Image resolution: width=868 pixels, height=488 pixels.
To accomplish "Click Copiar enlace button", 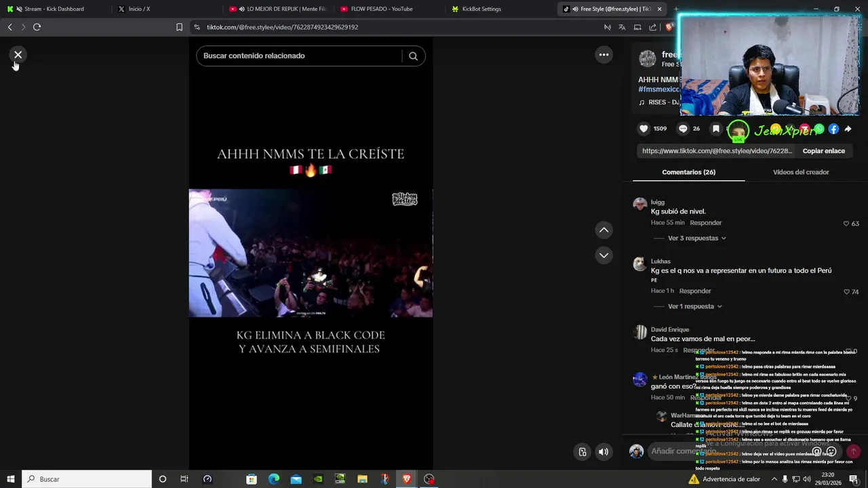I will coord(823,151).
